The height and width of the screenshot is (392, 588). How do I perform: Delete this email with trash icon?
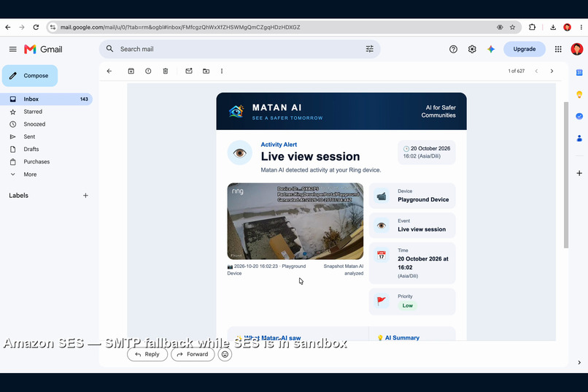coord(166,71)
